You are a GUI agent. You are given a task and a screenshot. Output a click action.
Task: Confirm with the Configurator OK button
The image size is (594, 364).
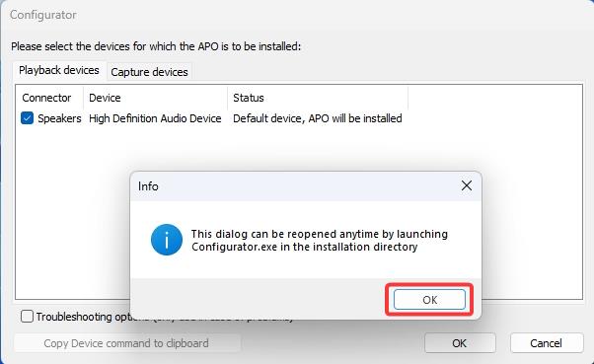460,343
